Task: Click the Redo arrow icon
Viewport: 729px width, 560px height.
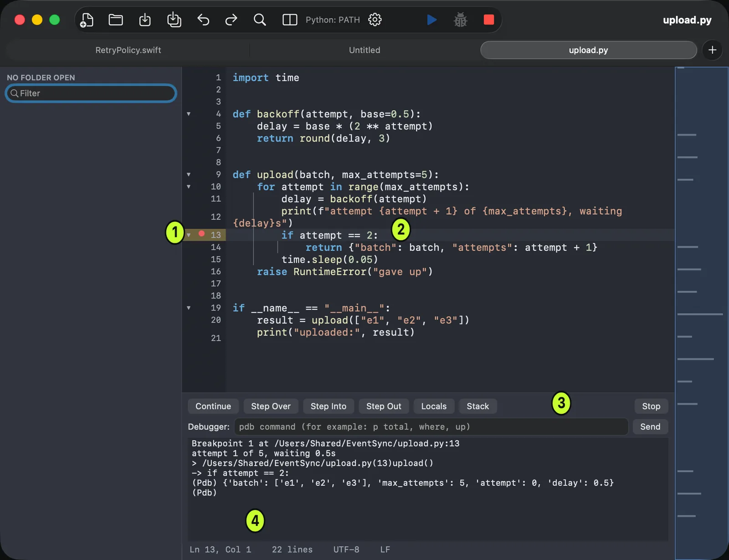Action: point(231,20)
